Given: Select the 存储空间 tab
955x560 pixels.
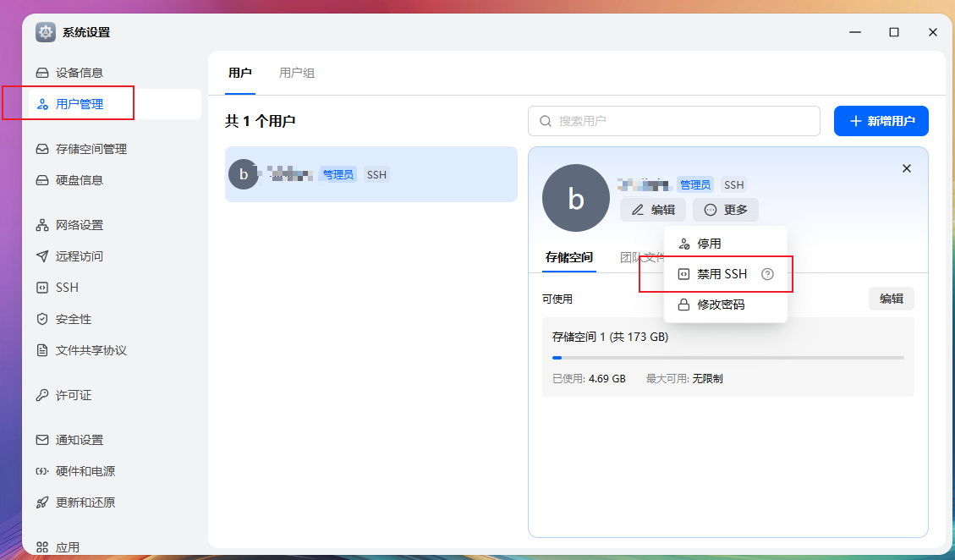Looking at the screenshot, I should 569,257.
